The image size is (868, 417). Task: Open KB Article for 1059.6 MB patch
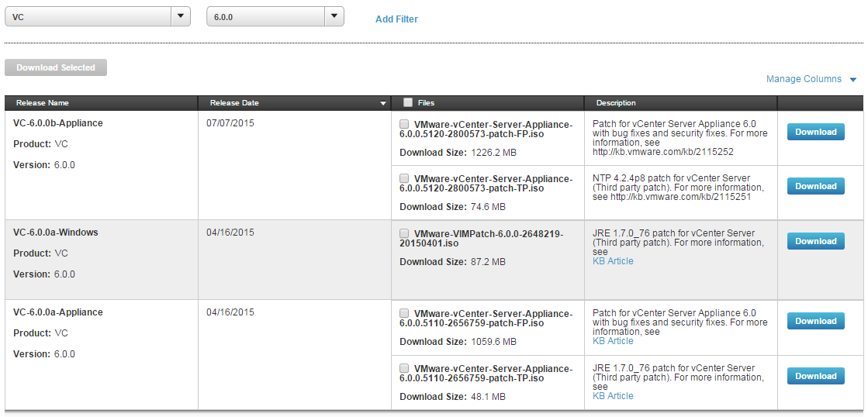[x=613, y=341]
